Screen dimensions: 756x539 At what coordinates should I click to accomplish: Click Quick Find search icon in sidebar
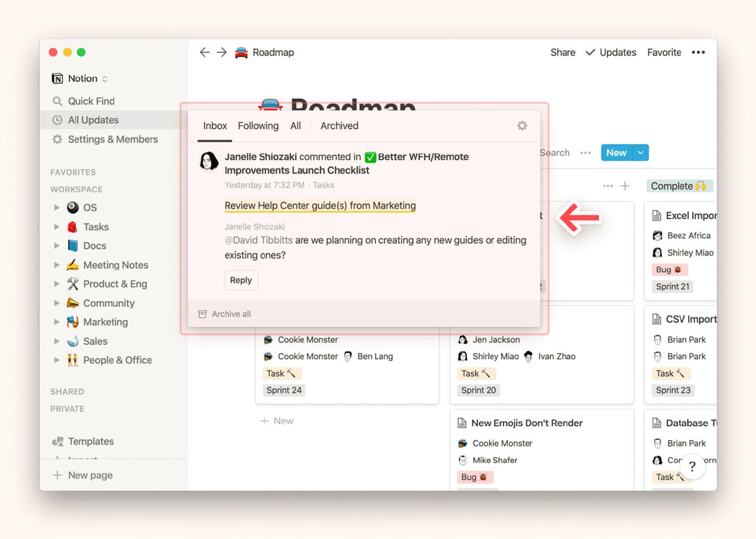tap(58, 101)
